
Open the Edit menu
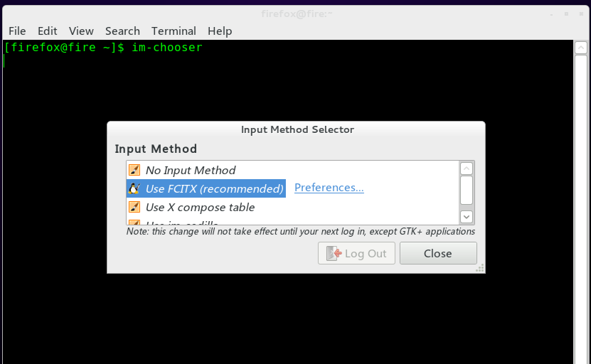tap(48, 31)
